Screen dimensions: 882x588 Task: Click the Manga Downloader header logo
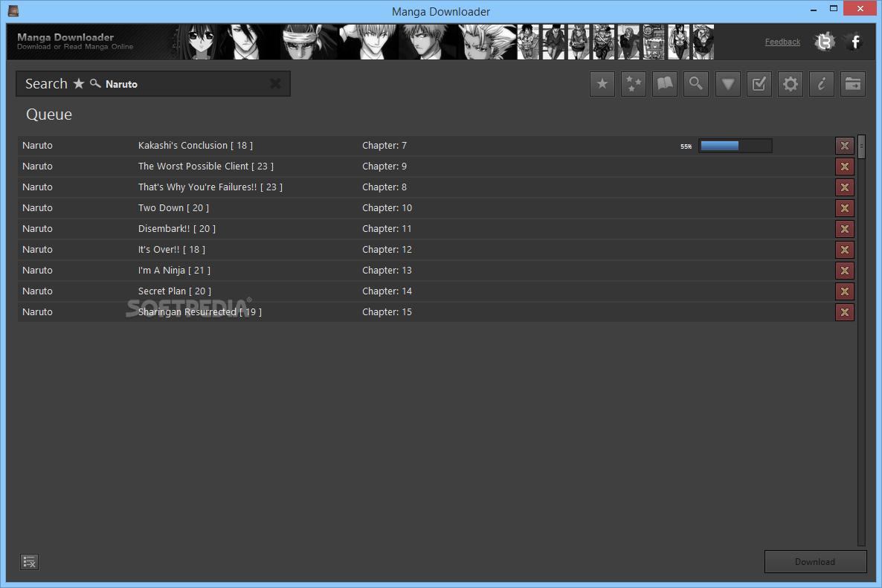tap(75, 41)
